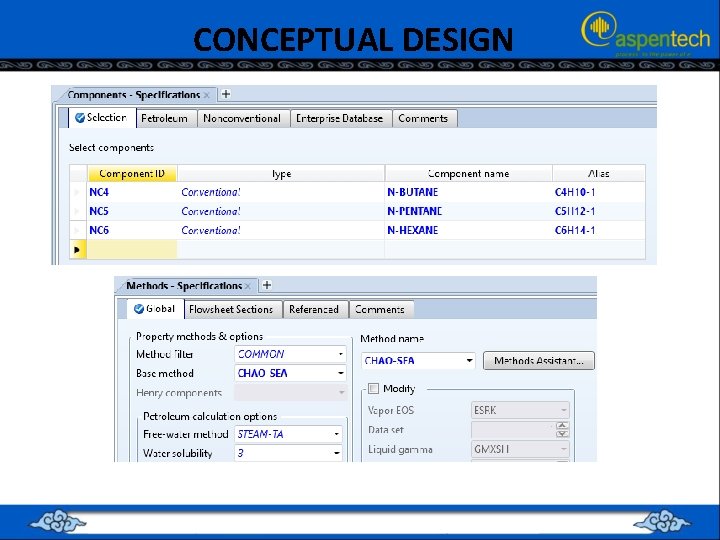Click the aspentech logo

(646, 33)
